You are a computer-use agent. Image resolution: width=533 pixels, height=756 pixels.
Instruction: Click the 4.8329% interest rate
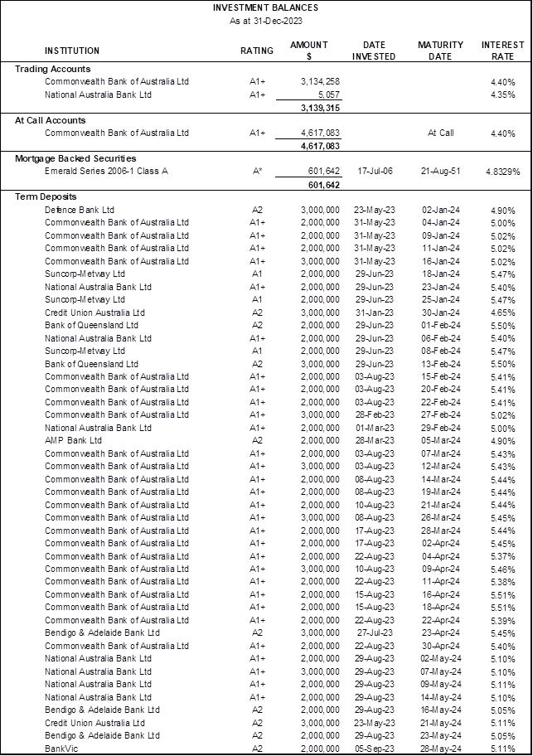point(502,172)
